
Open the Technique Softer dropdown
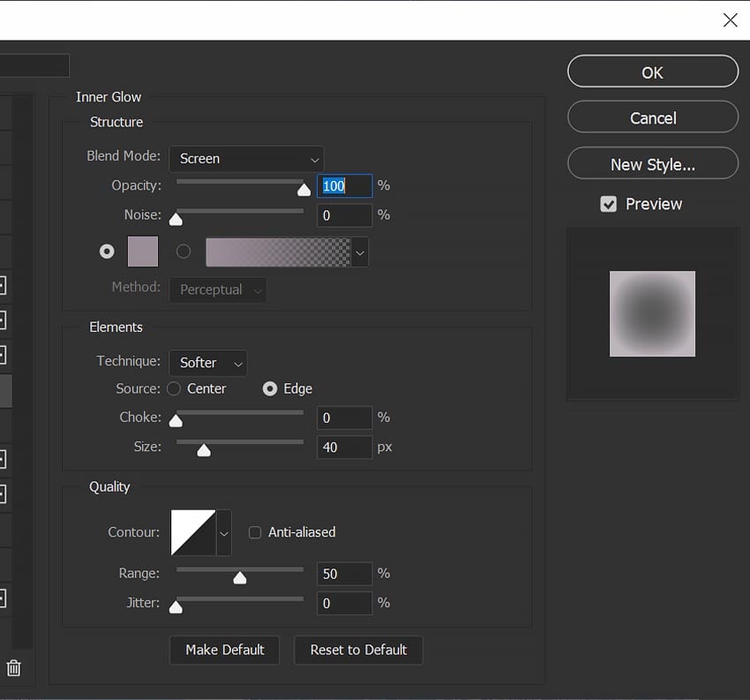point(208,363)
